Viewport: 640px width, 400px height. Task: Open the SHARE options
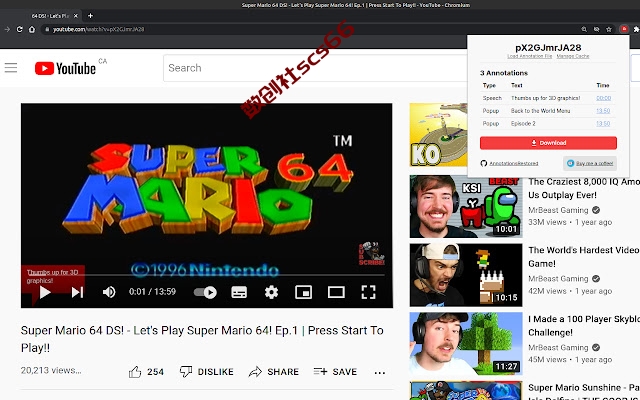tap(273, 372)
